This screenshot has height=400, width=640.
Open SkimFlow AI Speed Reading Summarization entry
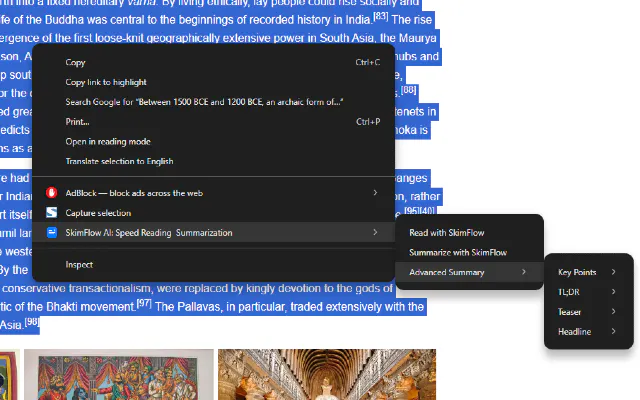click(x=213, y=232)
